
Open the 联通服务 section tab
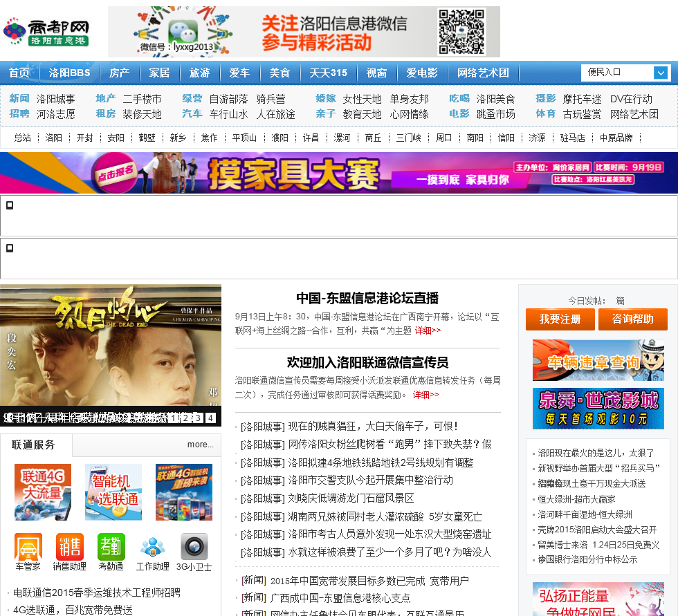coord(33,445)
